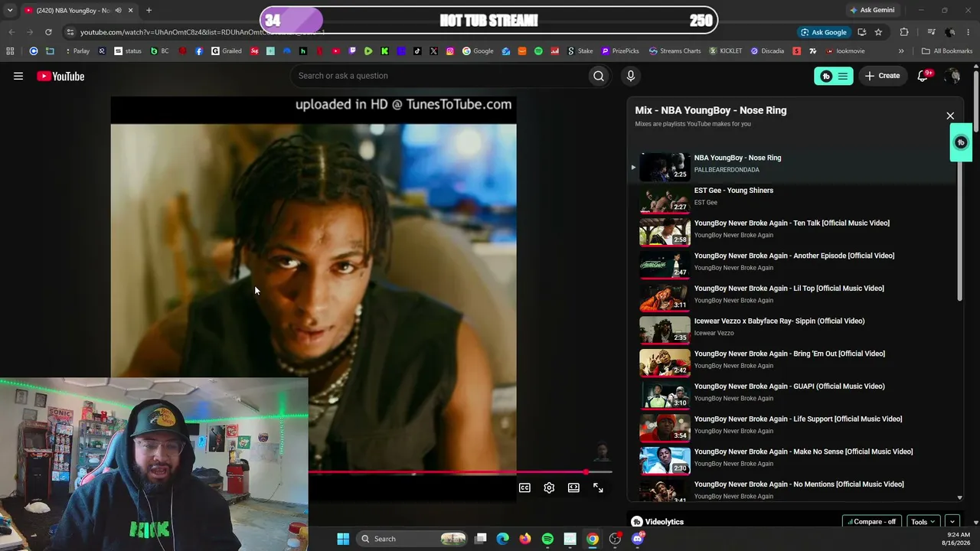Open video player settings gear

tap(549, 487)
